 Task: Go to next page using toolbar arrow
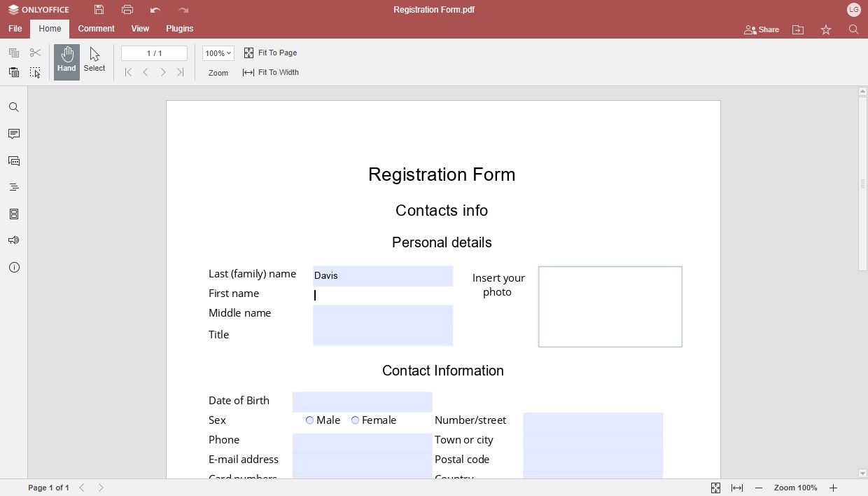(163, 72)
